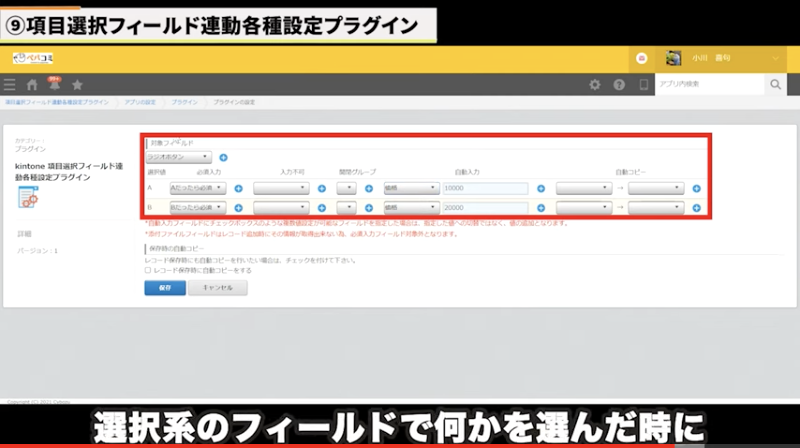Image resolution: width=800 pixels, height=448 pixels.
Task: Click the auto-input field containing 10000
Action: point(484,188)
